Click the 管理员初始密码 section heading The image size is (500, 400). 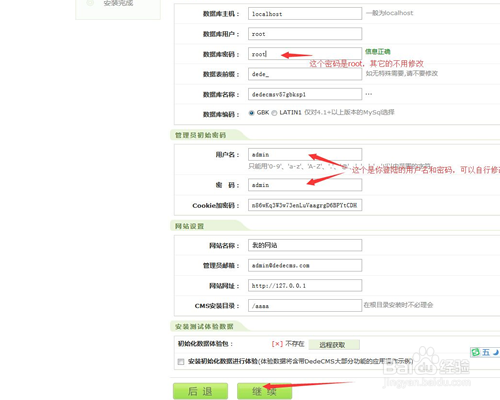pos(200,135)
